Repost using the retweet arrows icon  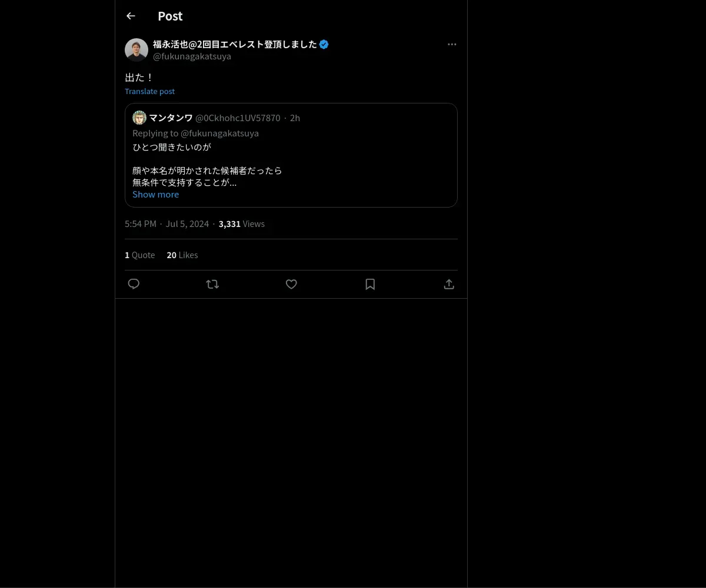[212, 284]
